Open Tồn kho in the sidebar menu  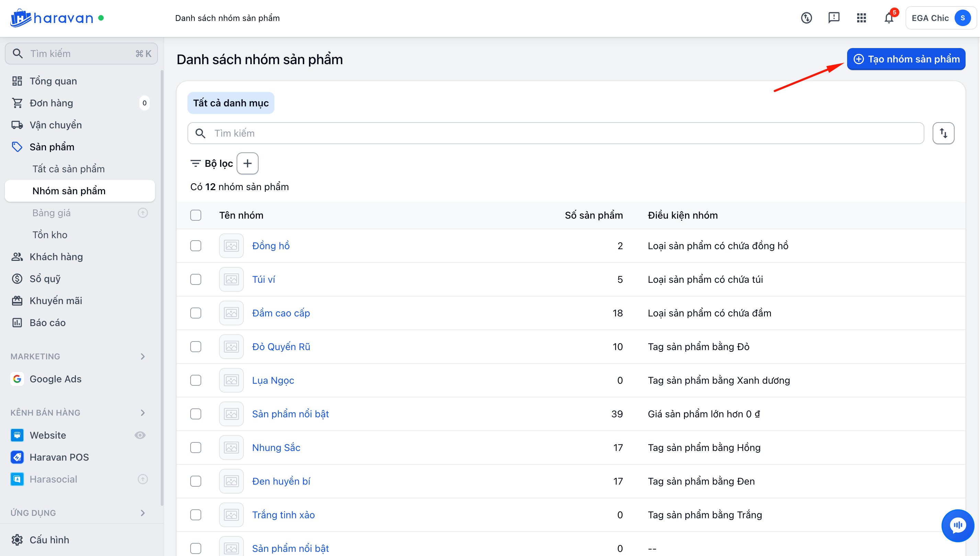50,234
